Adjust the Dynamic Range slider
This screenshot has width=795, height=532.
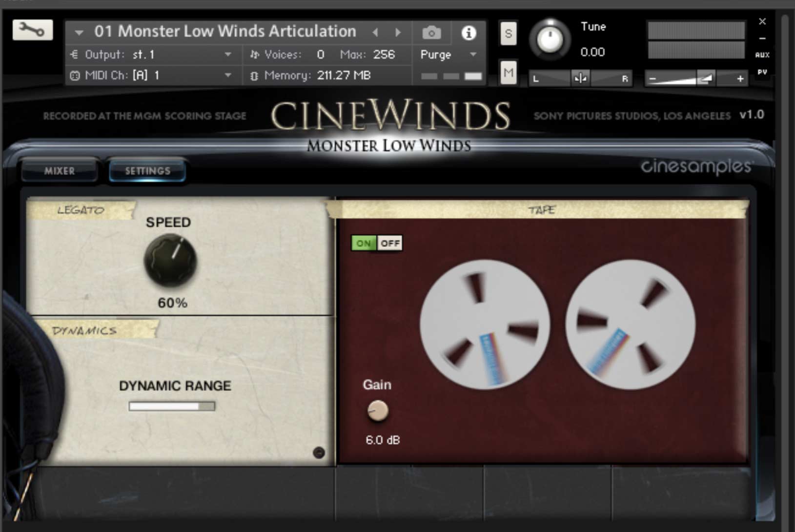(x=172, y=406)
